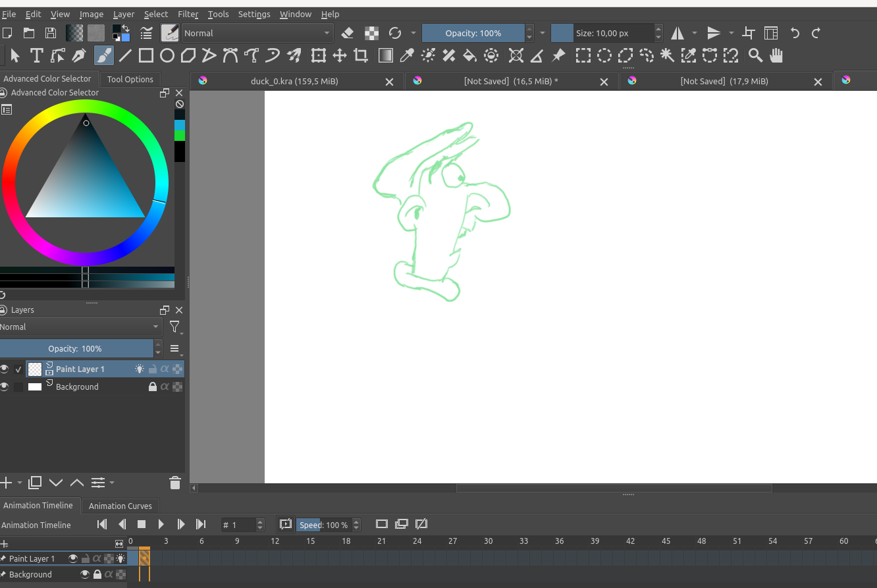Hide Paint Layer 1 in Layers panel
This screenshot has height=588, width=877.
5,369
